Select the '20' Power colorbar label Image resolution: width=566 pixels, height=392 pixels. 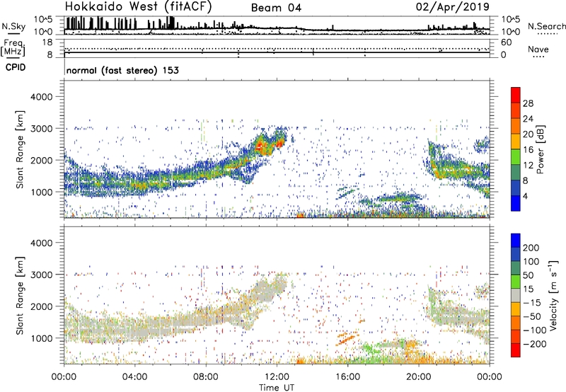[x=528, y=134]
